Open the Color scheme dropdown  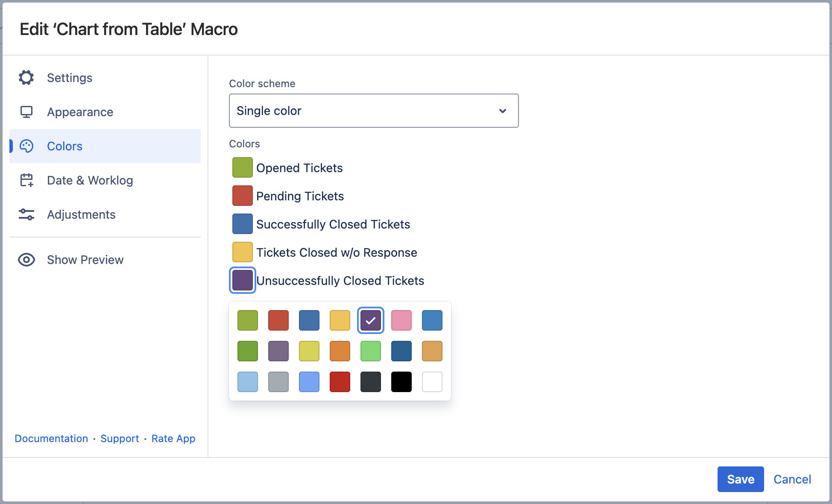[373, 111]
